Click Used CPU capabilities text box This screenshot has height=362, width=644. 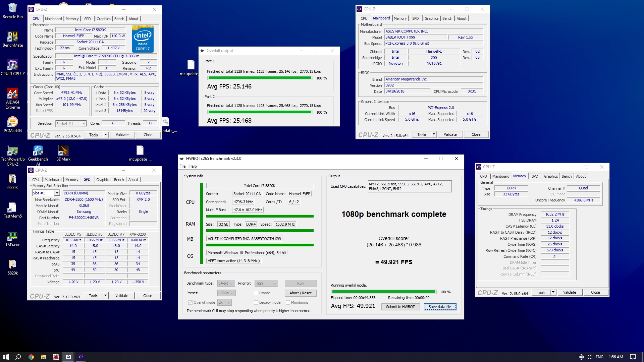coord(410,186)
